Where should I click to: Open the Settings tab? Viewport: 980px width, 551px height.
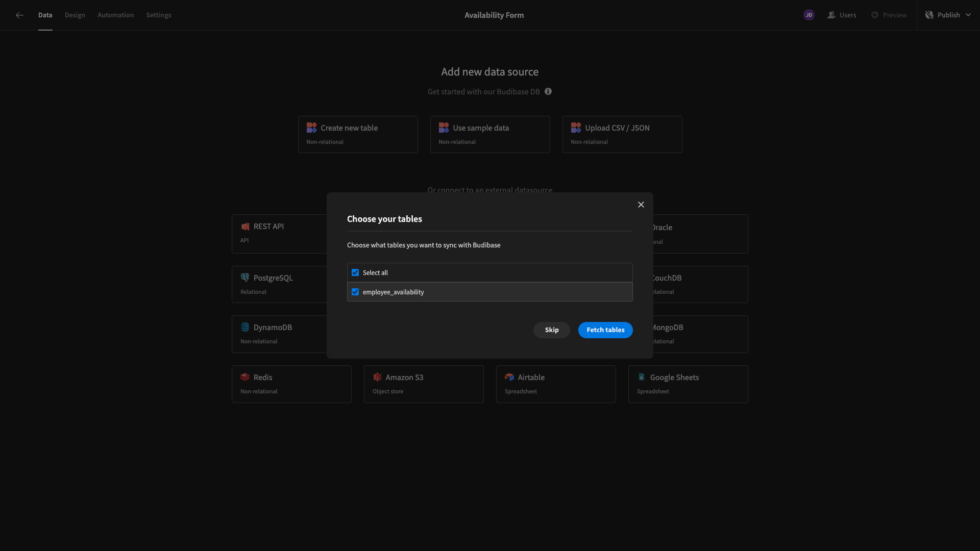(159, 15)
